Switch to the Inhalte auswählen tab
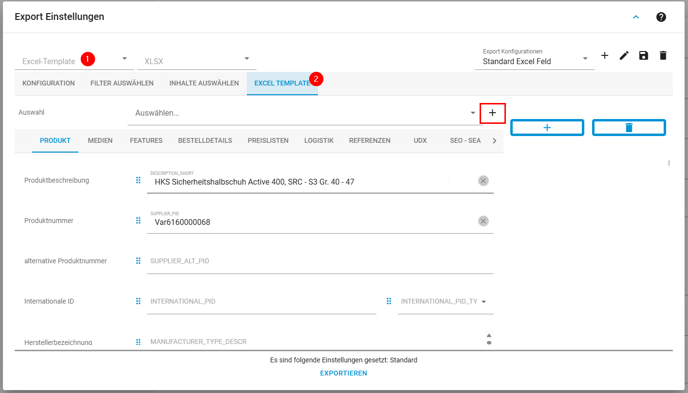The image size is (688, 393). pos(204,83)
